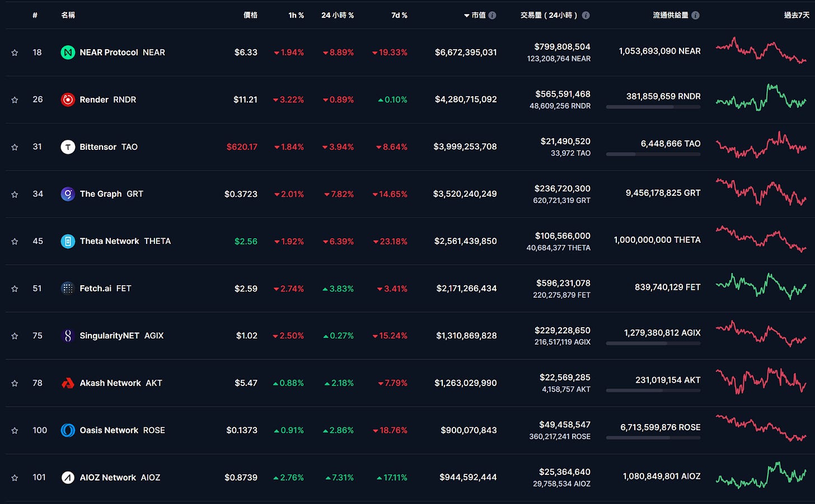Star Oasis Network row
The height and width of the screenshot is (504, 815).
point(15,431)
